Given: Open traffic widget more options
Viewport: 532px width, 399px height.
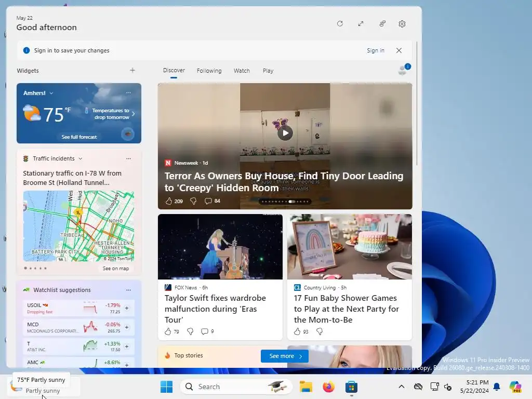Looking at the screenshot, I should (128, 158).
